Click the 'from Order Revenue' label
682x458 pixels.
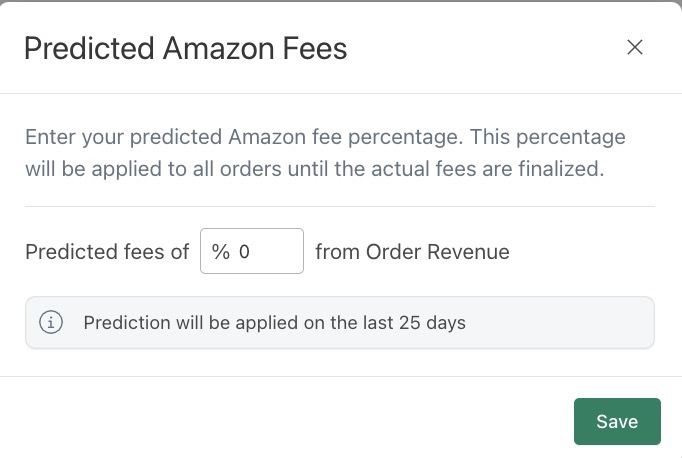412,252
